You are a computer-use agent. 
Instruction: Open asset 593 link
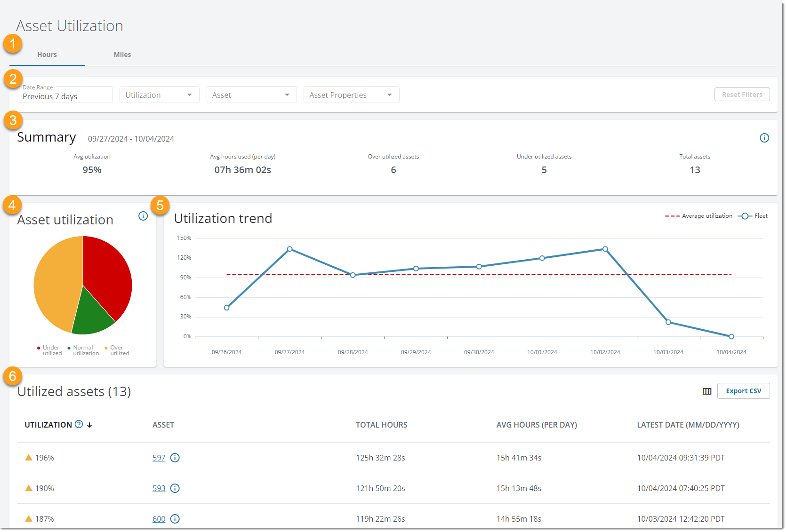159,488
